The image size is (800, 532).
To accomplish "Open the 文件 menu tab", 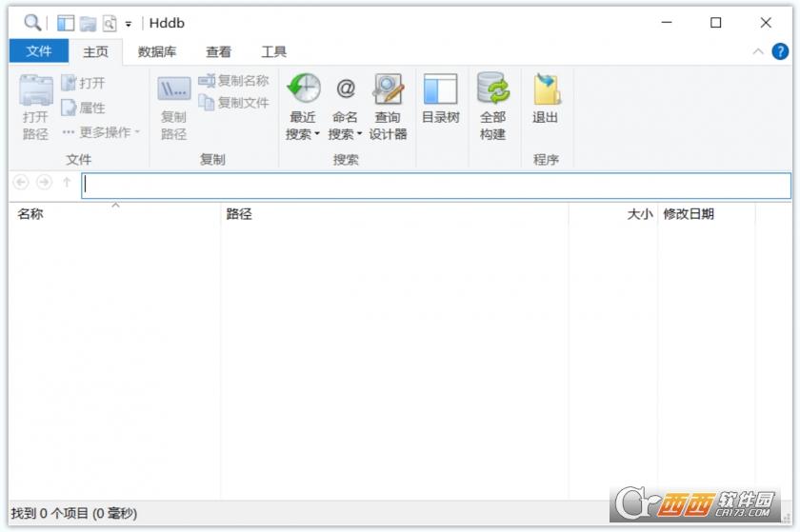I will (39, 51).
